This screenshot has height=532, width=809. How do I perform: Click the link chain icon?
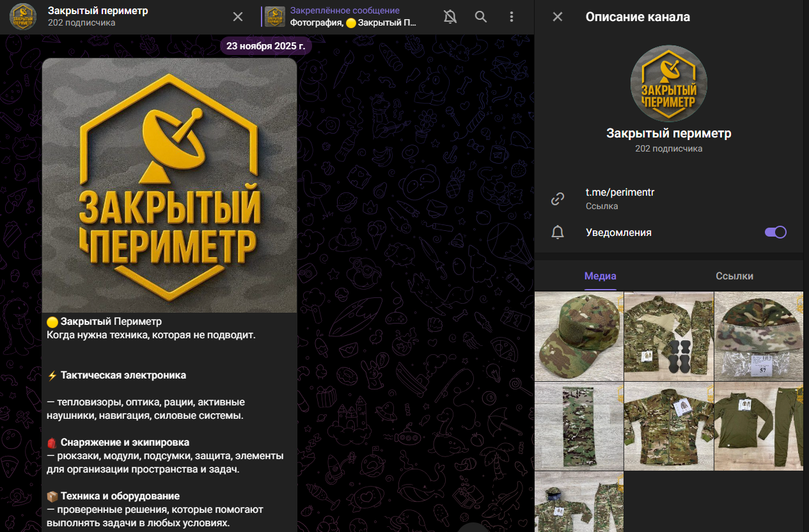[558, 199]
